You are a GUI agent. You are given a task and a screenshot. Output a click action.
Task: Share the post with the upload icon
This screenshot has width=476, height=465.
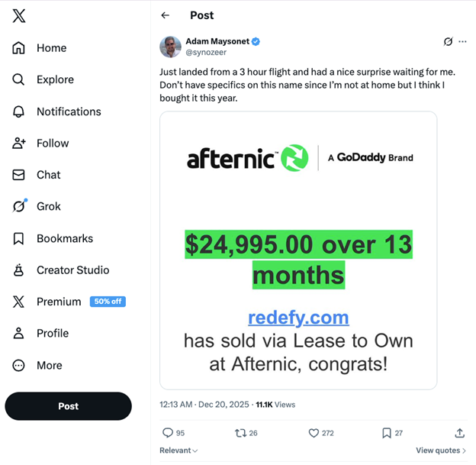pyautogui.click(x=459, y=433)
